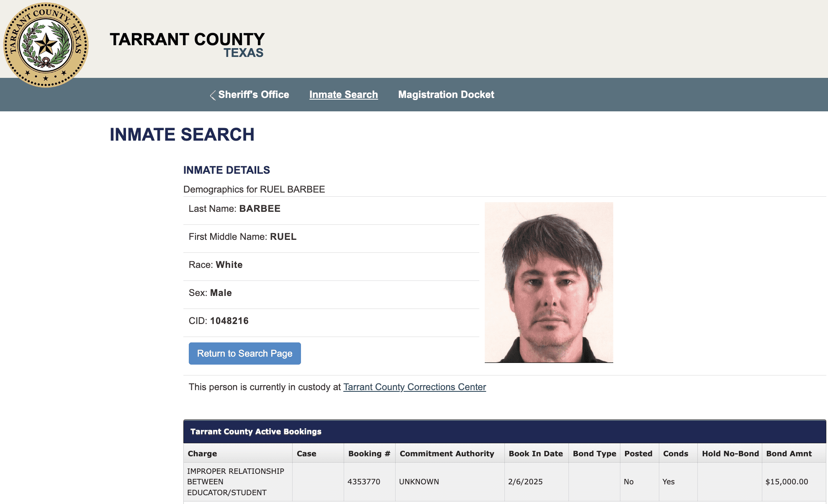Select the Case column header
Screen dimensions: 828x504
point(306,453)
